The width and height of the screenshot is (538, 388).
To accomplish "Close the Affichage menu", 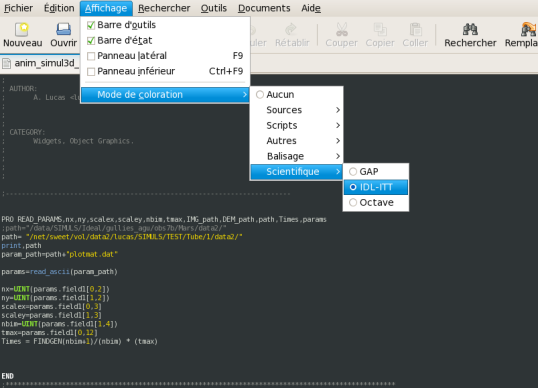I will (x=106, y=8).
